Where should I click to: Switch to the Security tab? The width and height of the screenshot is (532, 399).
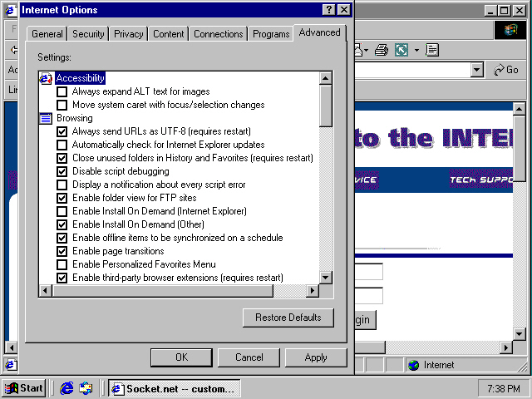point(88,34)
